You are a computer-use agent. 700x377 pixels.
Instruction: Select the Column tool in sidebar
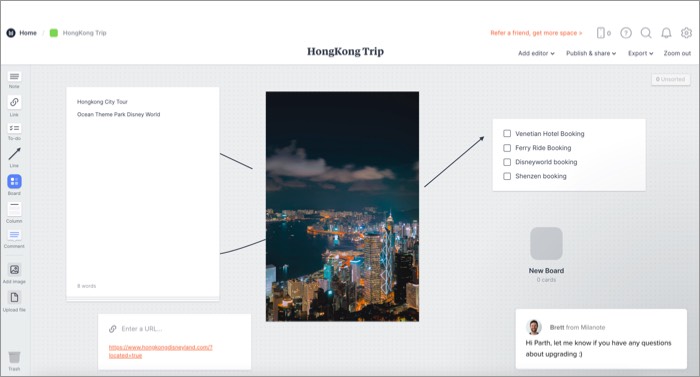[14, 209]
